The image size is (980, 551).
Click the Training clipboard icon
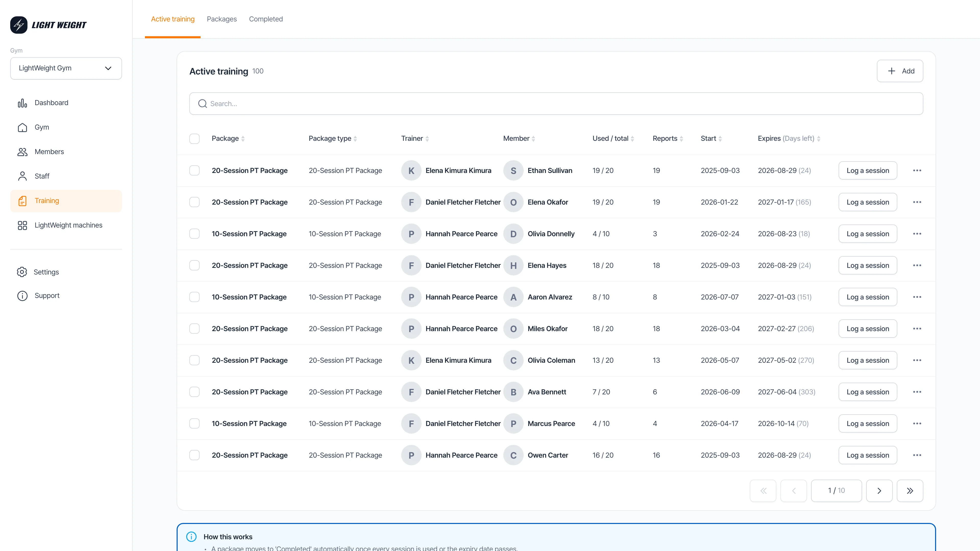coord(22,201)
